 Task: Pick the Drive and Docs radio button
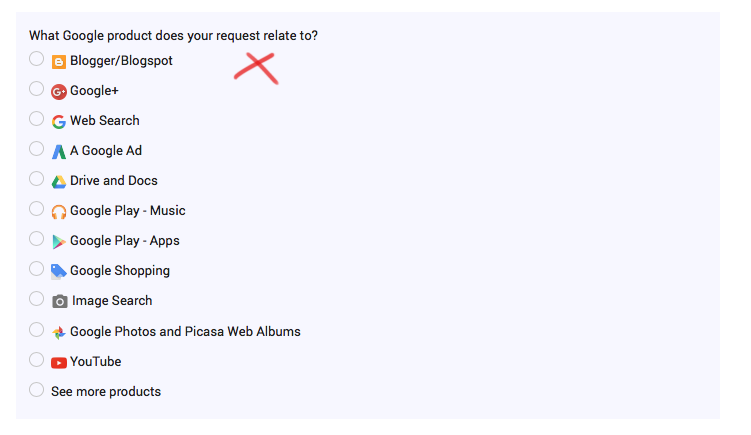[36, 179]
